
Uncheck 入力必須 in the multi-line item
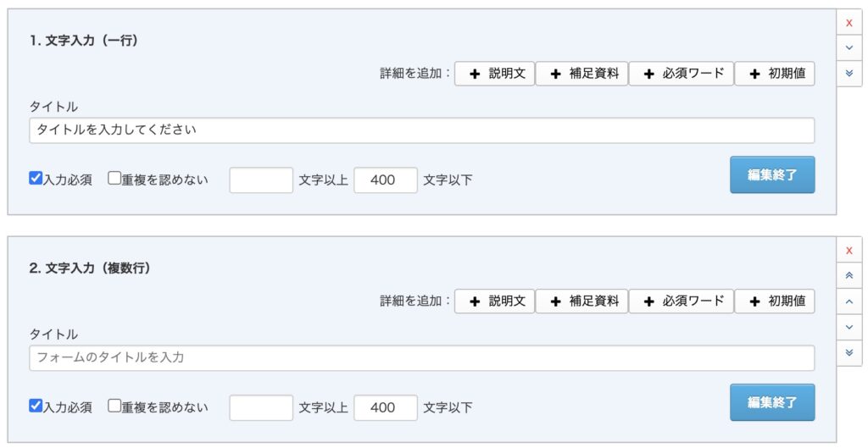[36, 406]
